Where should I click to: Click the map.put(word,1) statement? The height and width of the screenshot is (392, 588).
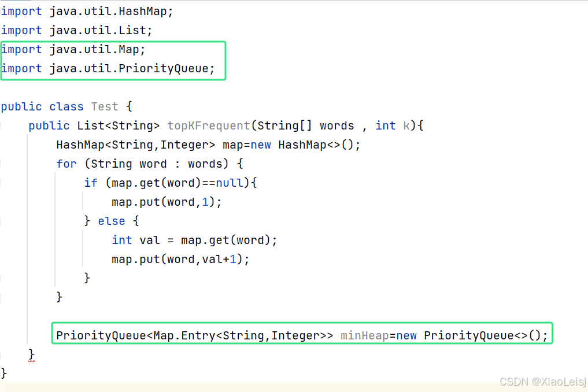point(167,202)
